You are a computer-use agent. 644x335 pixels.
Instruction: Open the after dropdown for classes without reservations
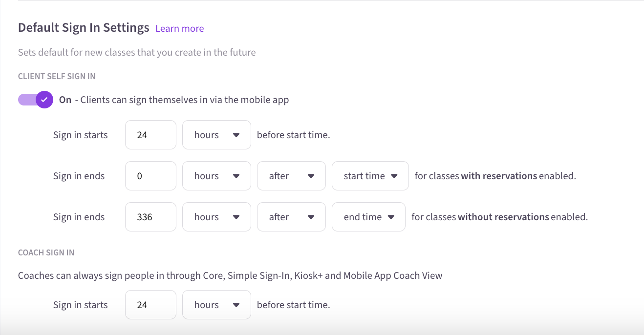291,217
